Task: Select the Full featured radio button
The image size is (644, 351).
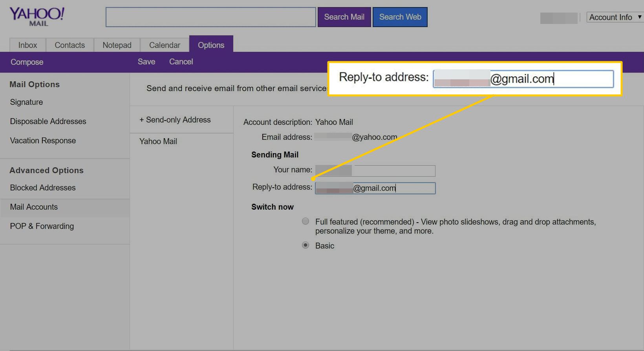Action: tap(306, 221)
